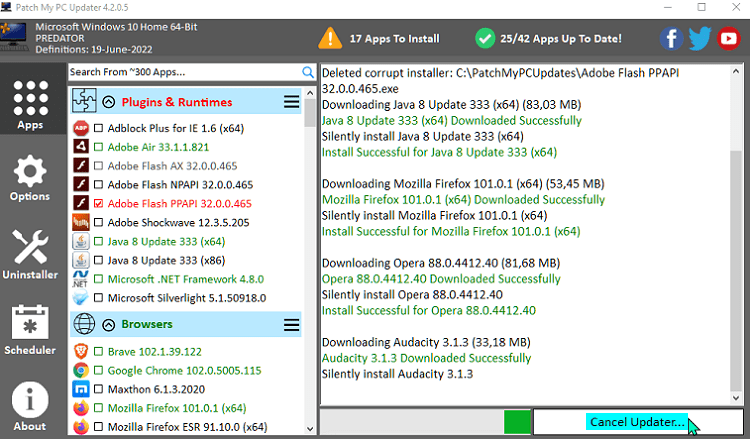The height and width of the screenshot is (439, 750).
Task: Click the Adblock Plus ABP icon
Action: click(x=81, y=128)
